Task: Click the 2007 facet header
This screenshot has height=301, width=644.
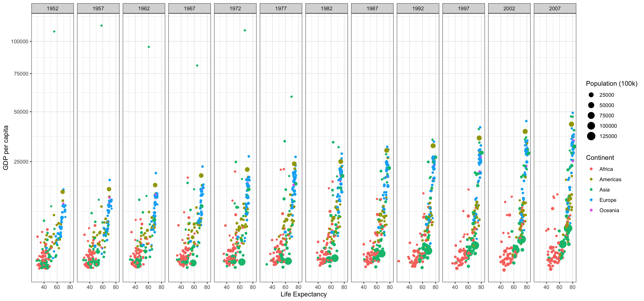Action: tap(555, 8)
